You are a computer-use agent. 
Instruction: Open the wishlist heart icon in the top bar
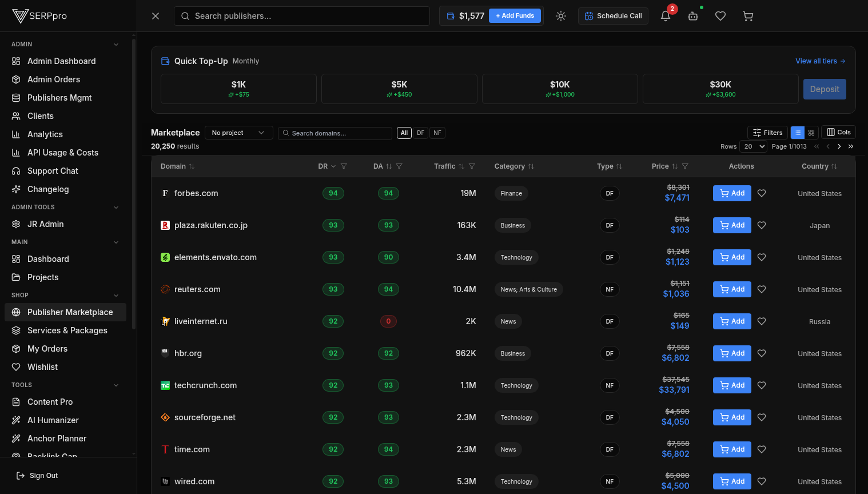[x=720, y=15]
